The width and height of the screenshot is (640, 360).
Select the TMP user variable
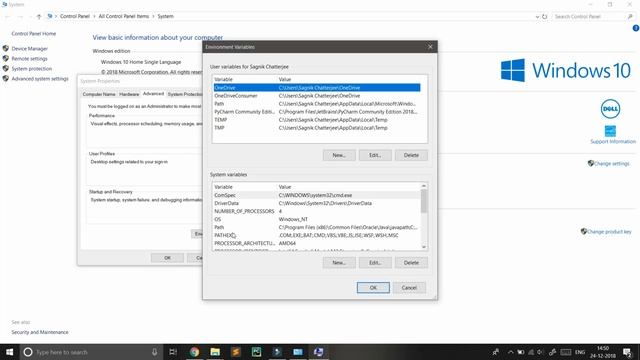click(317, 128)
